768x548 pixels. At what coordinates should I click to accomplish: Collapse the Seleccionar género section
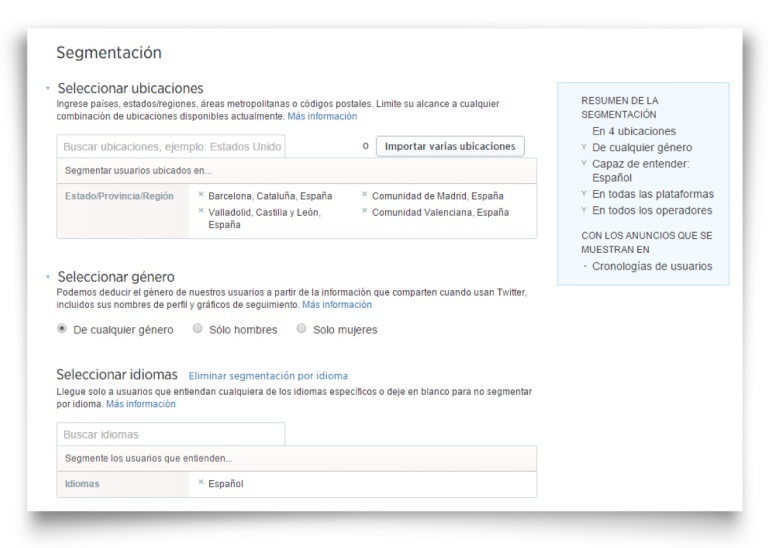(48, 277)
